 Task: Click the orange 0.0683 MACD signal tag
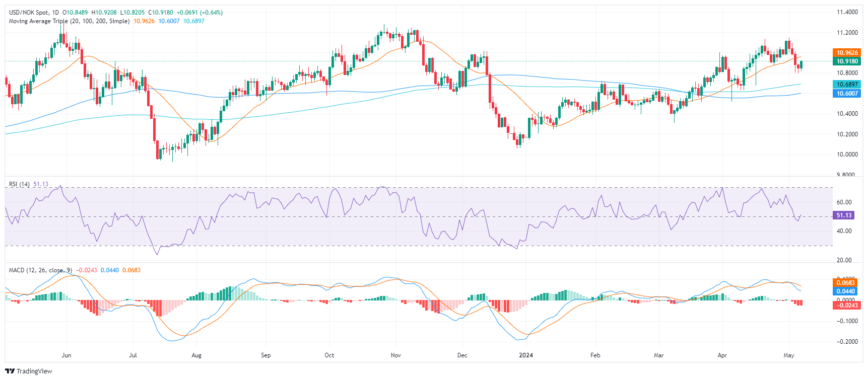coord(847,282)
